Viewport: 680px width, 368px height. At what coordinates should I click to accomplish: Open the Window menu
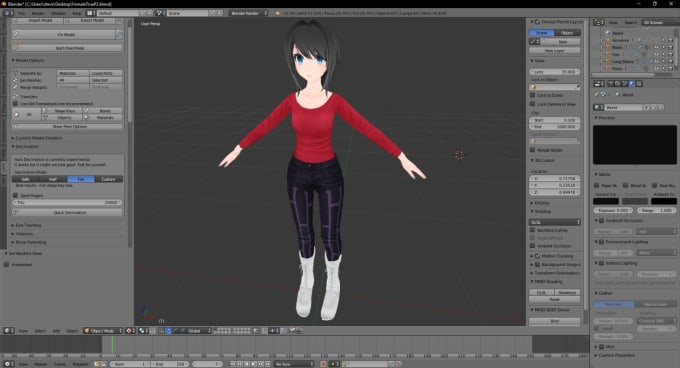click(x=59, y=13)
